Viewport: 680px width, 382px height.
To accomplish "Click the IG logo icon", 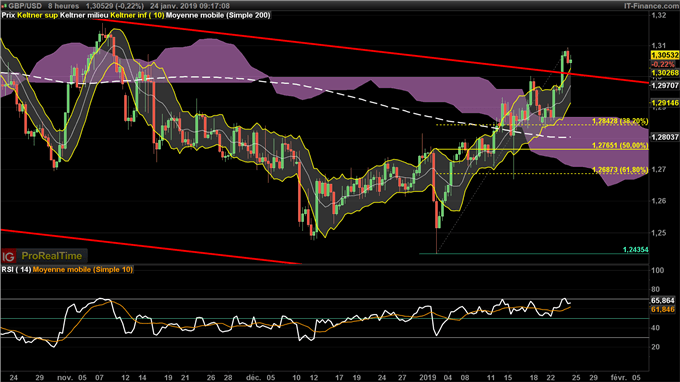I will point(8,256).
